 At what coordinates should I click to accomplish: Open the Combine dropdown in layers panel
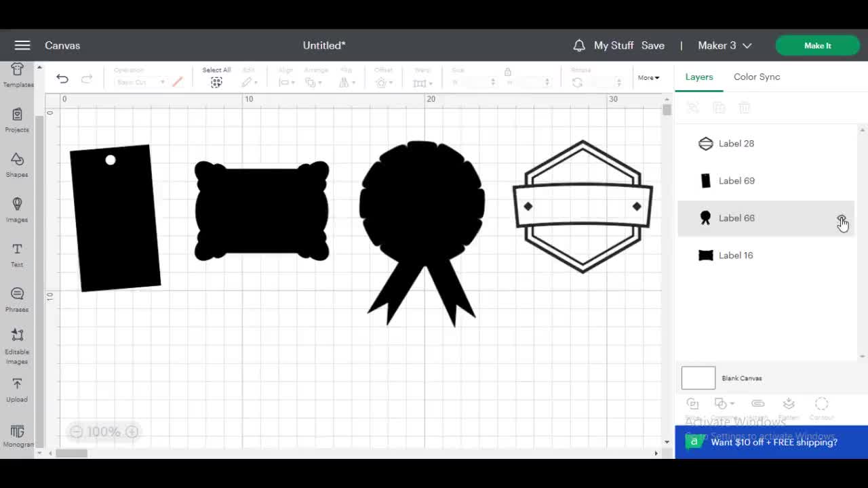click(724, 404)
